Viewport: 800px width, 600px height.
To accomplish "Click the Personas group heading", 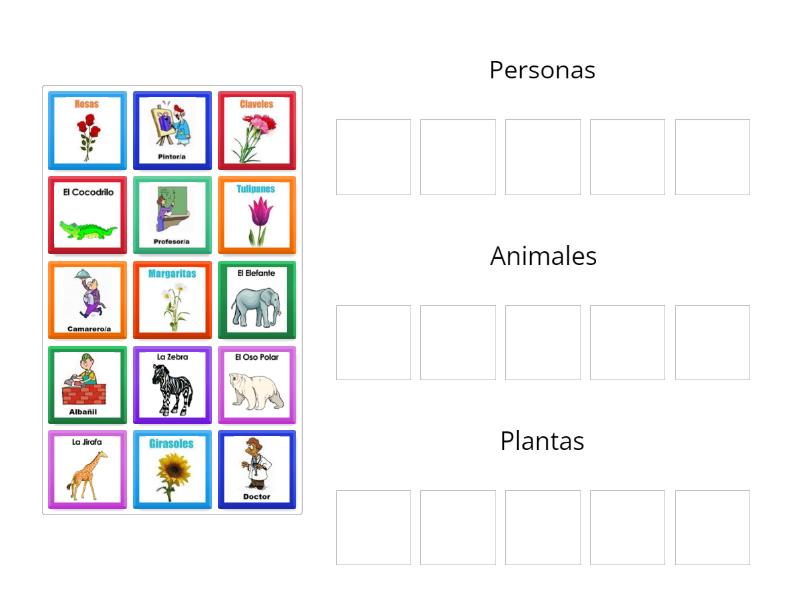I will [542, 69].
